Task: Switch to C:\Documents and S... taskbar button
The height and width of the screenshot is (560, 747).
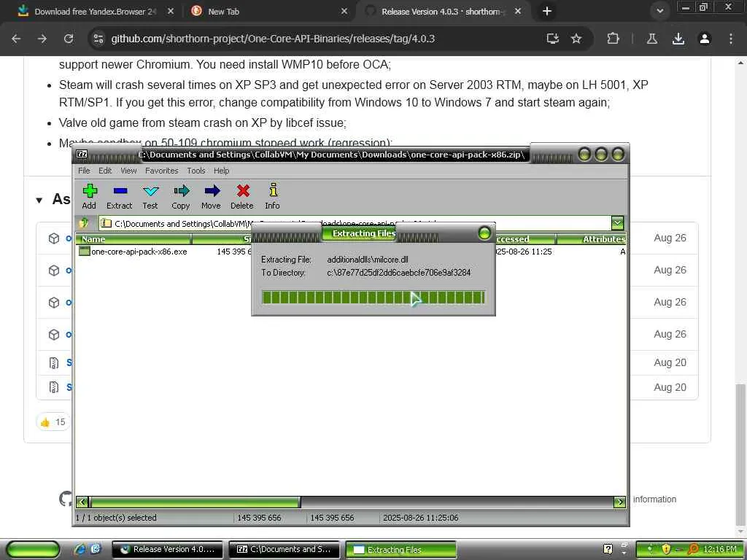Action: point(285,550)
